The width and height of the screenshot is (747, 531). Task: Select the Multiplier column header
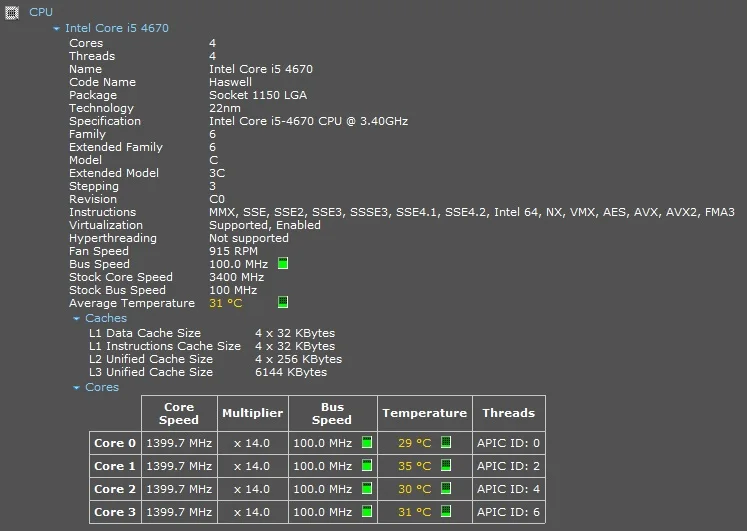coord(252,413)
